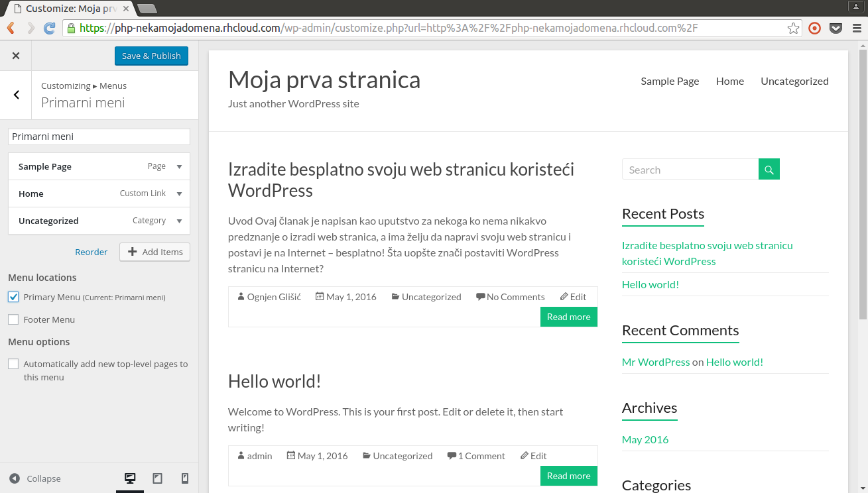Click the author icon next to admin

click(241, 456)
